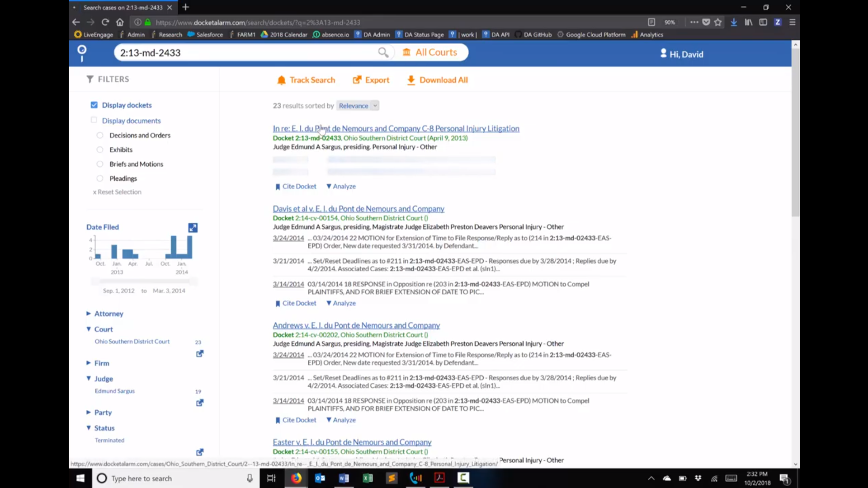The height and width of the screenshot is (488, 868).
Task: Uncheck the Display dockets checkbox
Action: click(x=94, y=105)
